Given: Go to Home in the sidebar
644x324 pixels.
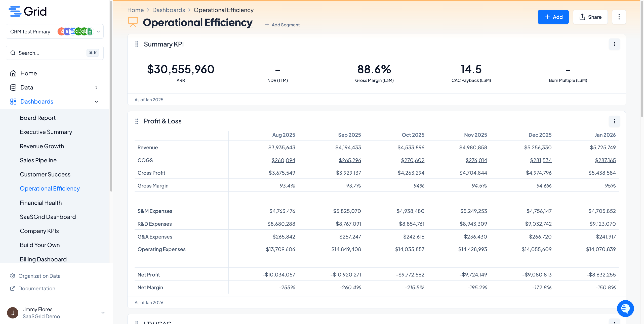Looking at the screenshot, I should pyautogui.click(x=28, y=73).
